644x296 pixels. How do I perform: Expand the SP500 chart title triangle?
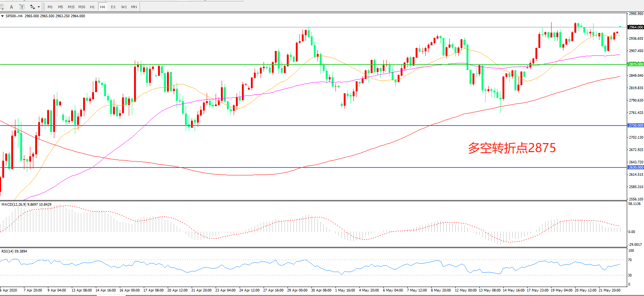pyautogui.click(x=3, y=16)
